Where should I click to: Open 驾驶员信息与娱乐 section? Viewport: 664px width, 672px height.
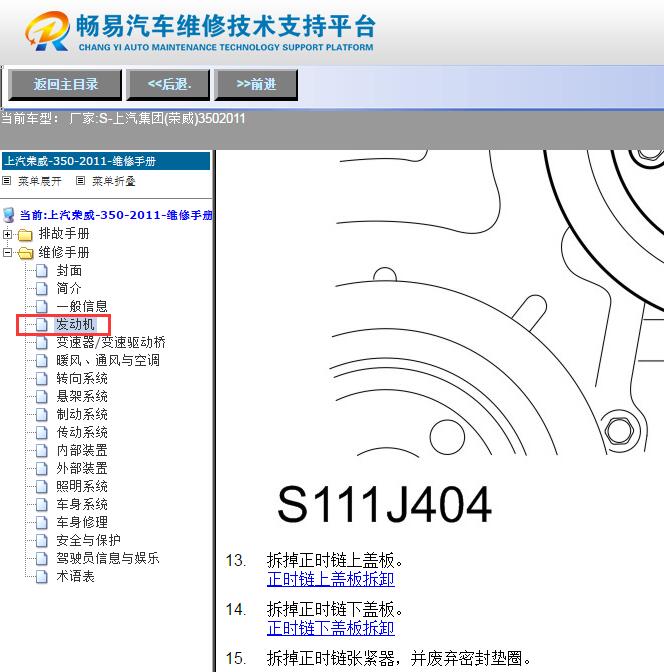(x=108, y=558)
